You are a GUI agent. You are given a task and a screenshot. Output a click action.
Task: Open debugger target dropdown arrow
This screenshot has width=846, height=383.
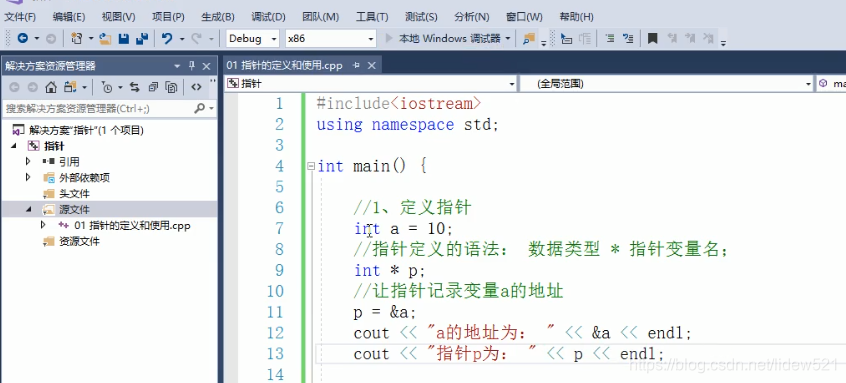508,39
